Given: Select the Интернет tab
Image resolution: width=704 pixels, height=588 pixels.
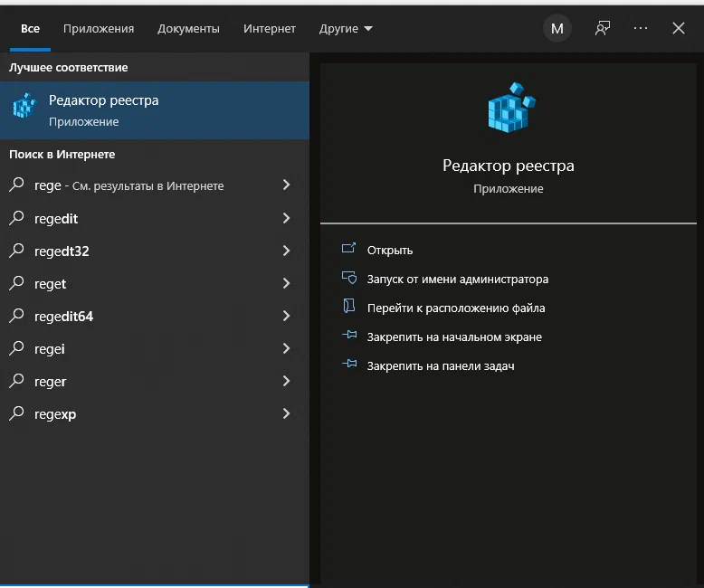Looking at the screenshot, I should pyautogui.click(x=270, y=29).
